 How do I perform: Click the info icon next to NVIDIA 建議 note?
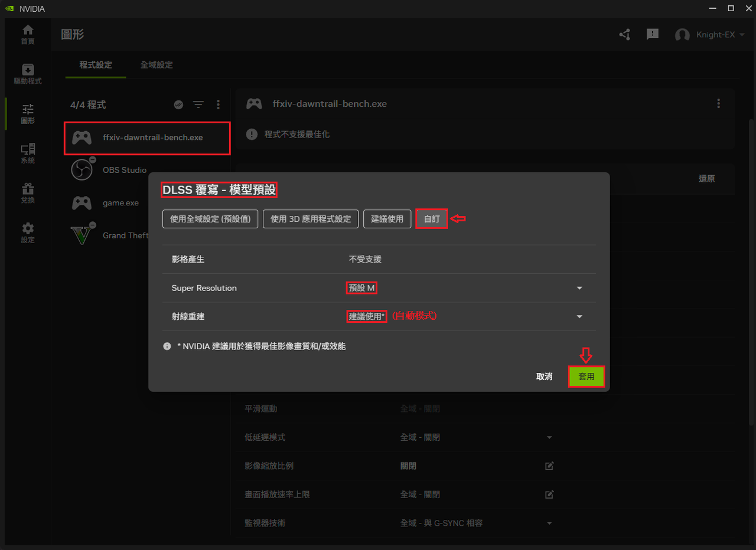click(167, 346)
